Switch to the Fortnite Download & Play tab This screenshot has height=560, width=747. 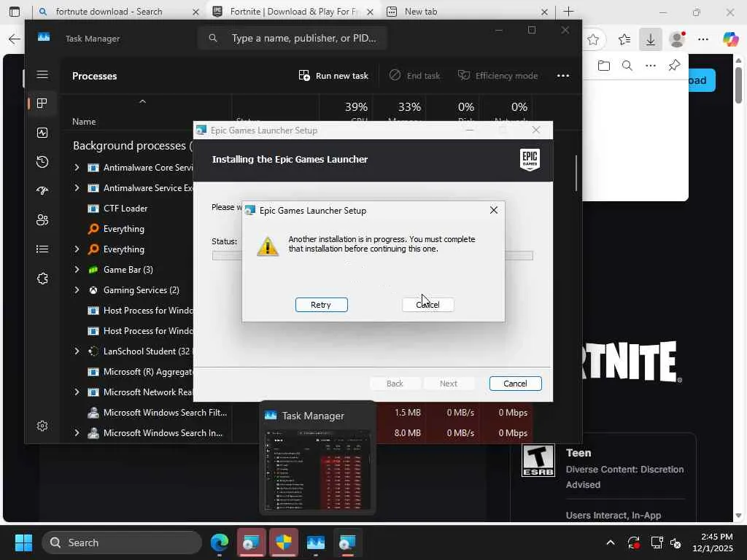(292, 12)
